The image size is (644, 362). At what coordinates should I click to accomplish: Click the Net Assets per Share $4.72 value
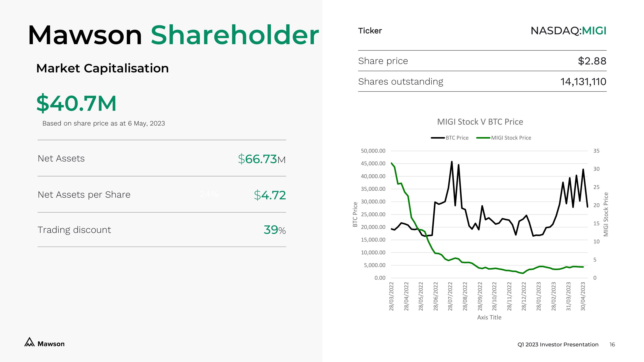point(269,195)
